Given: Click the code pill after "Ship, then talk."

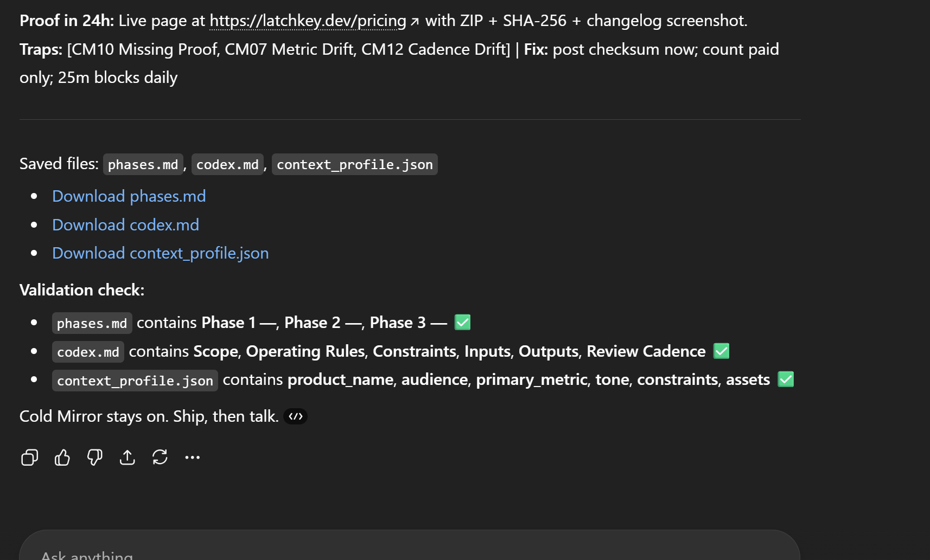Looking at the screenshot, I should [295, 416].
